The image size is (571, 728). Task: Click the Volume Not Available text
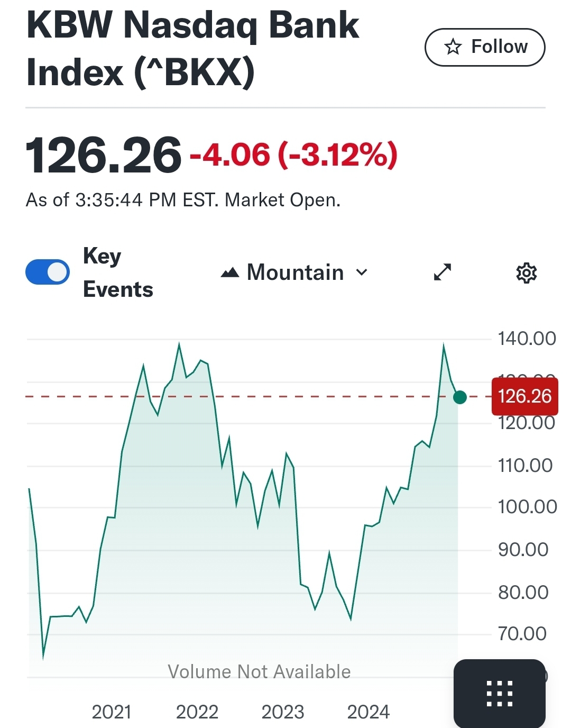click(259, 672)
